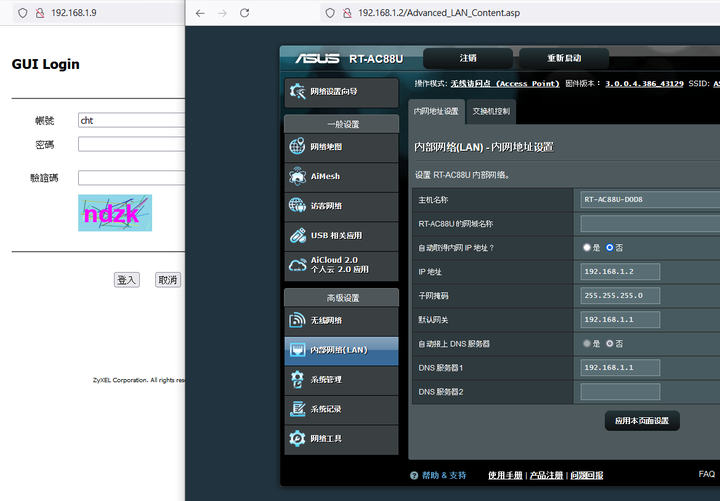This screenshot has width=720, height=501.
Task: Click the 子网掩码 field 255.255.255.0
Action: coord(620,295)
